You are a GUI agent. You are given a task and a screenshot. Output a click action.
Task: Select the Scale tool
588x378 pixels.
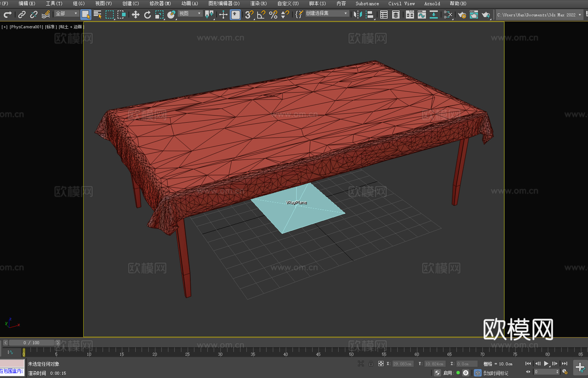(x=159, y=14)
